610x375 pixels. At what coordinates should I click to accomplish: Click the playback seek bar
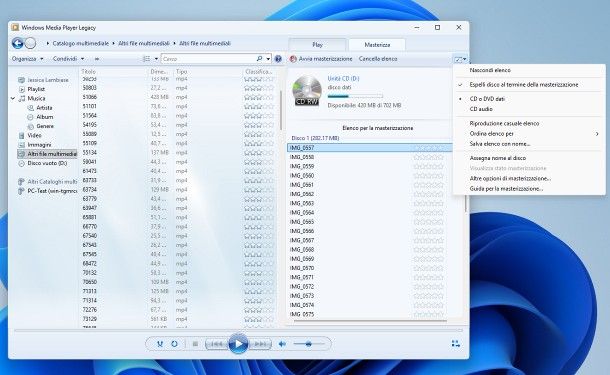pos(238,330)
